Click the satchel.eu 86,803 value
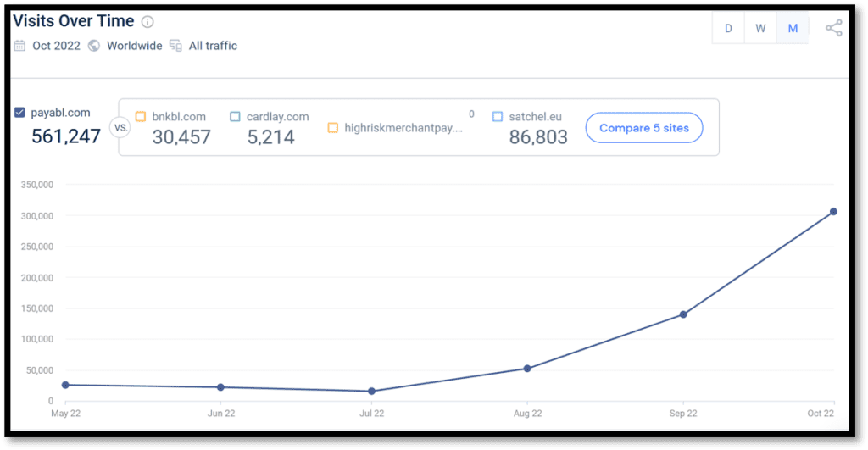Viewport: 868px width, 450px height. [x=538, y=137]
